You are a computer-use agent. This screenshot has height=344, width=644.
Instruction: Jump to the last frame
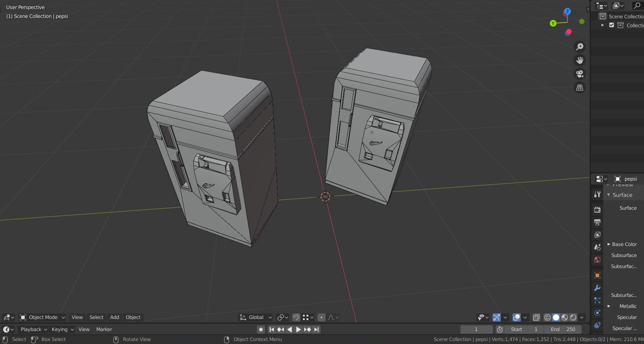316,330
